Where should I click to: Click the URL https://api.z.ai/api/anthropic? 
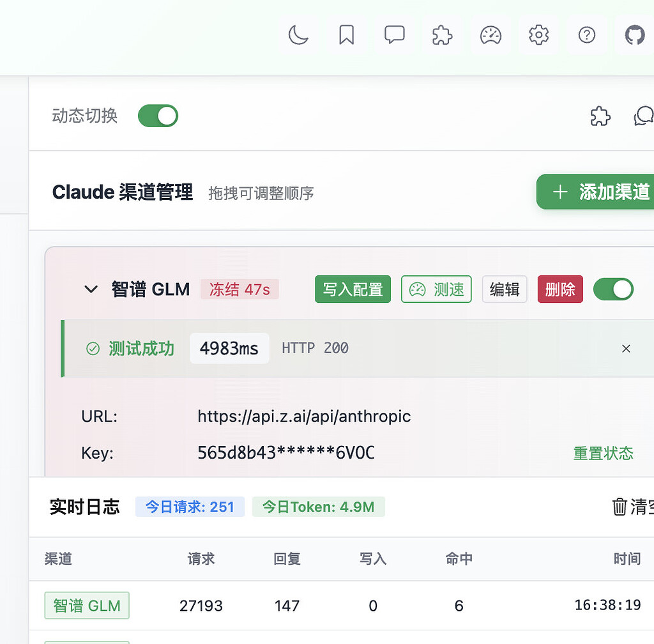click(x=304, y=417)
